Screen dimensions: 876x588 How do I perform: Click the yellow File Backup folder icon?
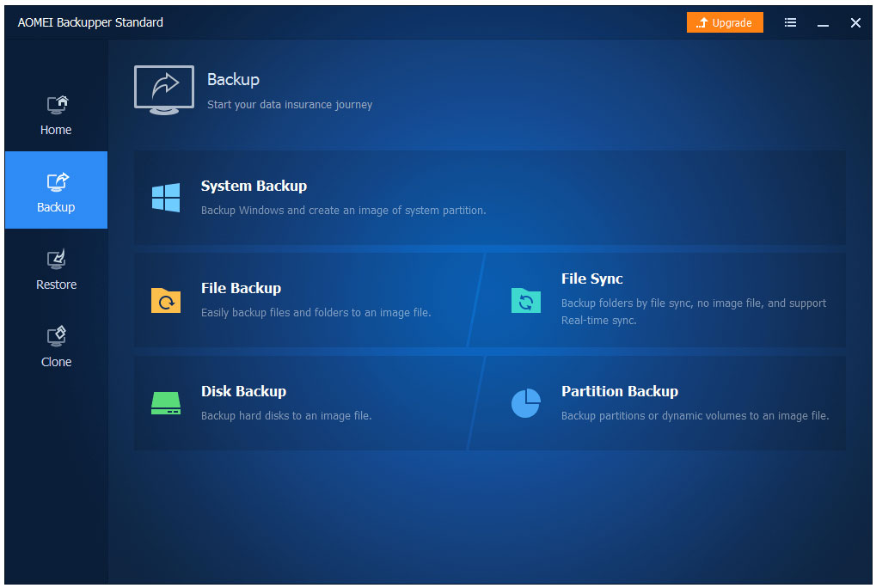[x=166, y=300]
